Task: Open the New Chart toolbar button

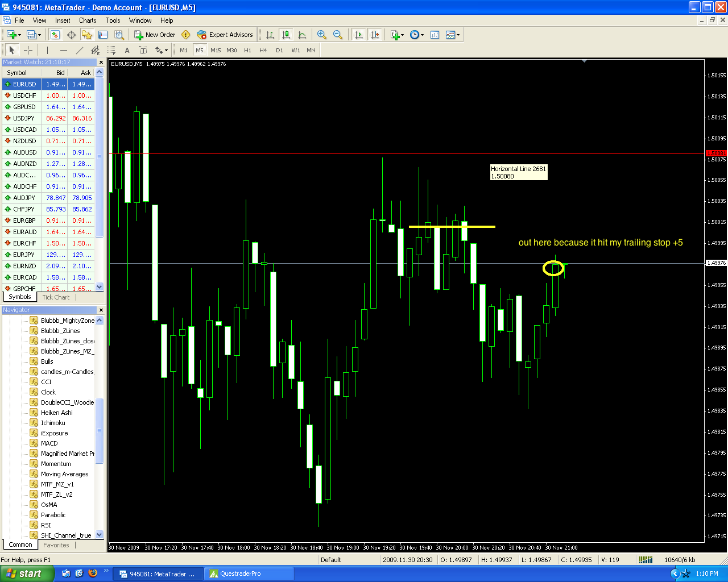Action: point(14,35)
